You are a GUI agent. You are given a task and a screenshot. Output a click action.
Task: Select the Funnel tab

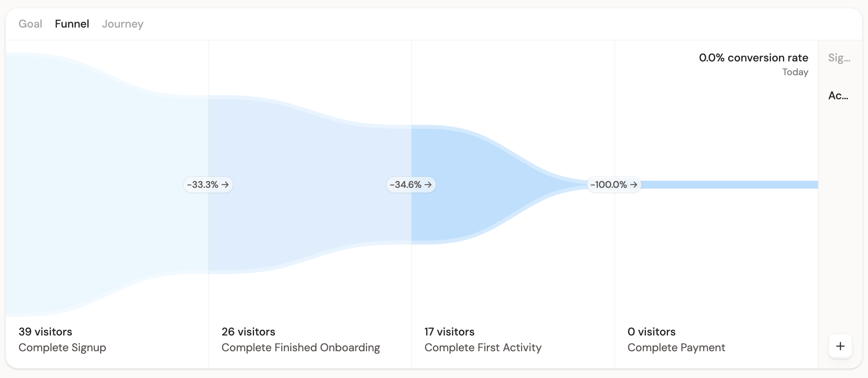coord(72,24)
